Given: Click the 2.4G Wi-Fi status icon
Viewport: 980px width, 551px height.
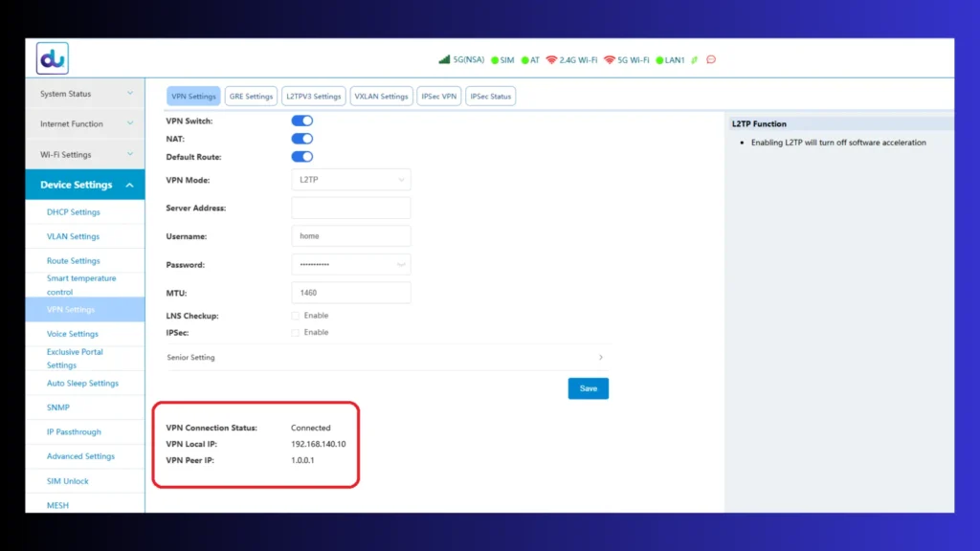Looking at the screenshot, I should pos(552,60).
